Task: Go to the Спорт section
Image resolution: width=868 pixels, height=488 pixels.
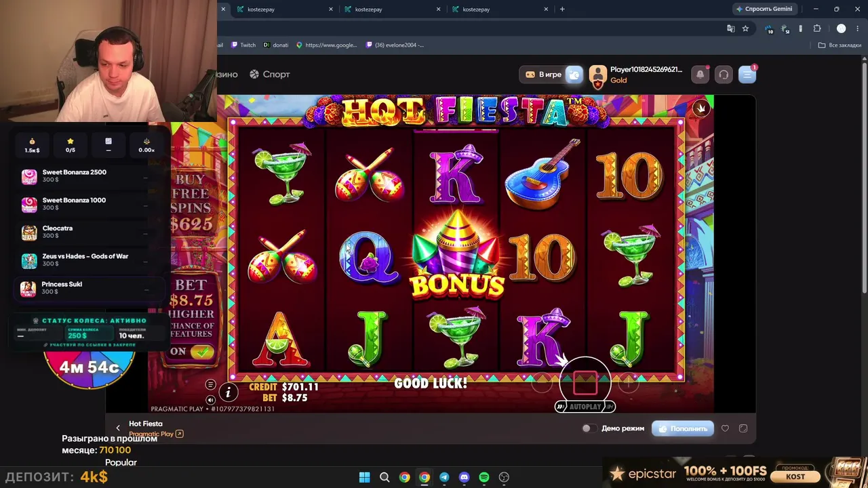Action: [270, 75]
